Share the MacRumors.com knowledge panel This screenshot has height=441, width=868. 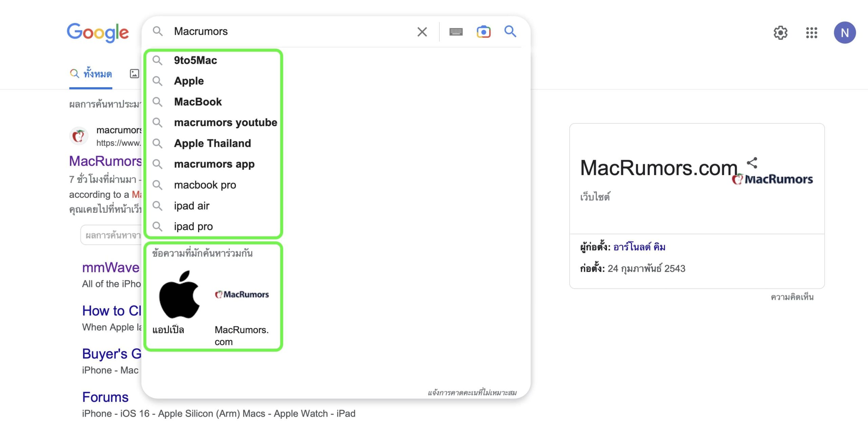pos(752,163)
